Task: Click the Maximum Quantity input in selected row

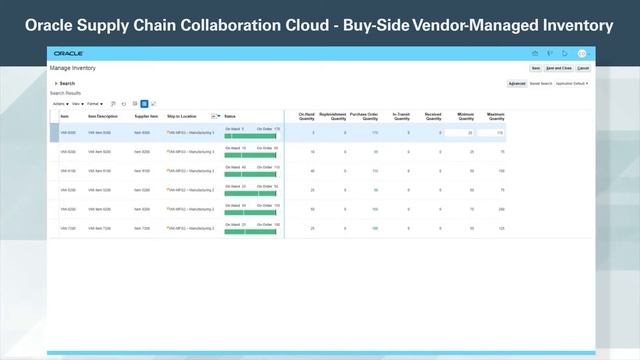Action: [491, 133]
